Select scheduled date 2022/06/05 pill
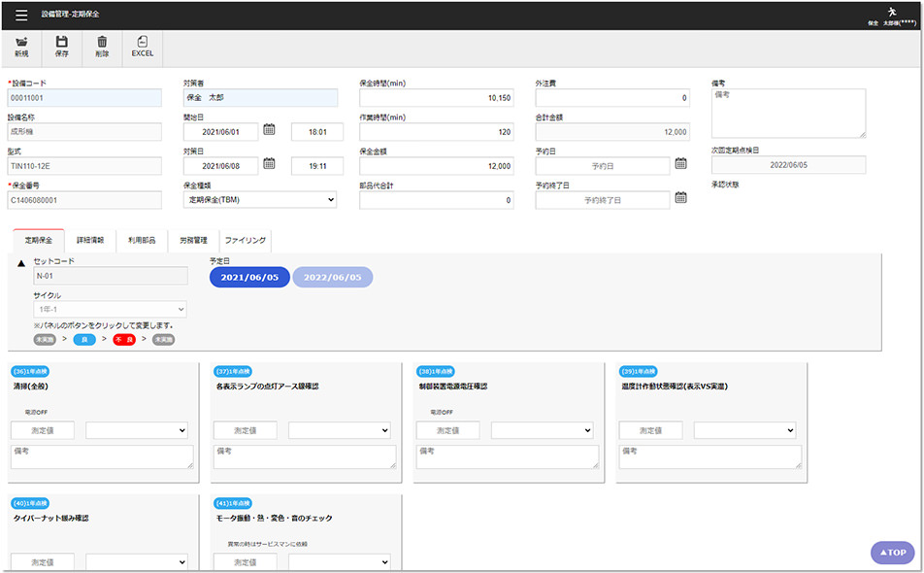 pos(332,277)
